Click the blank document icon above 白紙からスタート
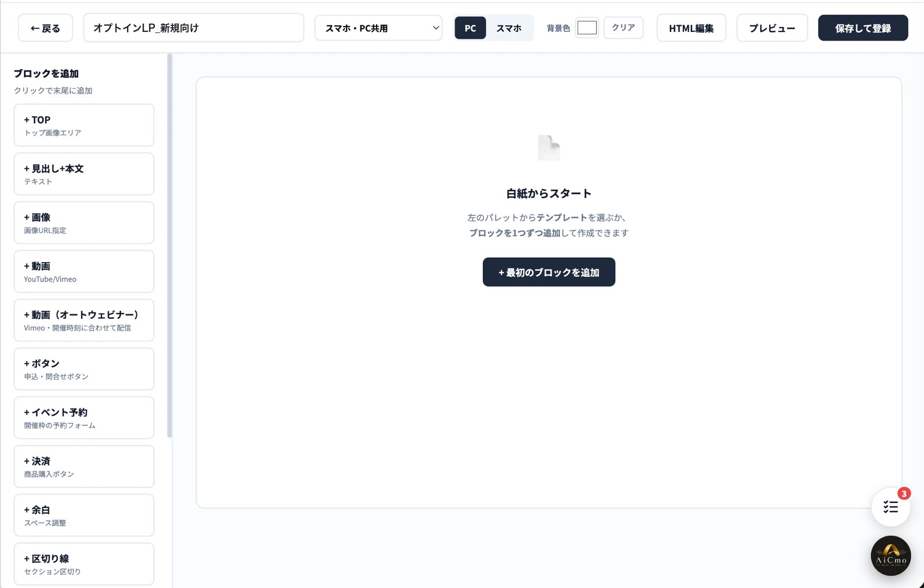The height and width of the screenshot is (588, 924). 549,148
